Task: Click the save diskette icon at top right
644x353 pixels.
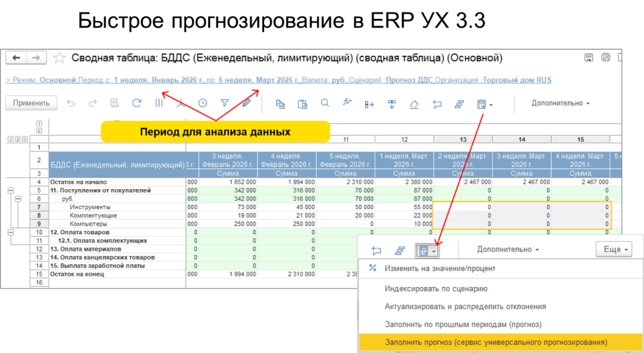Action: [x=589, y=58]
